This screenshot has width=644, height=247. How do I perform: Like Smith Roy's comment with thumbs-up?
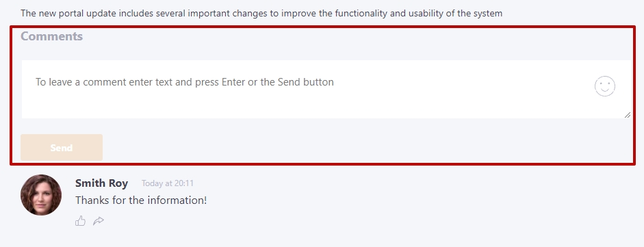coord(81,221)
